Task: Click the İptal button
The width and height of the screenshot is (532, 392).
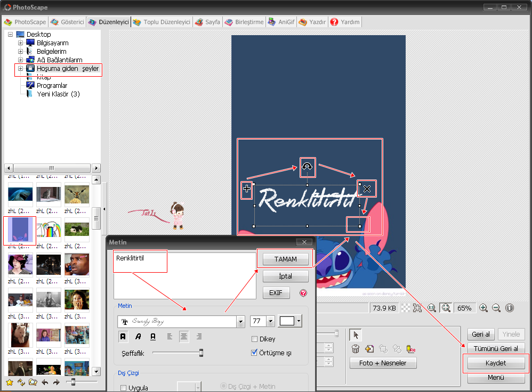Action: [285, 276]
